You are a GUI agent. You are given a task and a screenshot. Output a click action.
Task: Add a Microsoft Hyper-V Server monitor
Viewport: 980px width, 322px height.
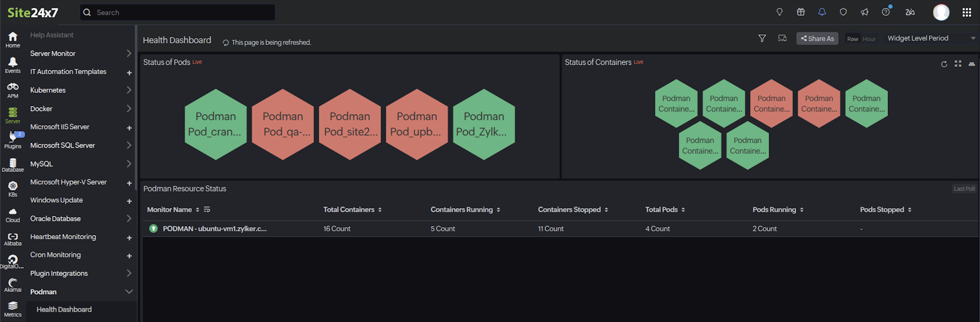tap(129, 183)
